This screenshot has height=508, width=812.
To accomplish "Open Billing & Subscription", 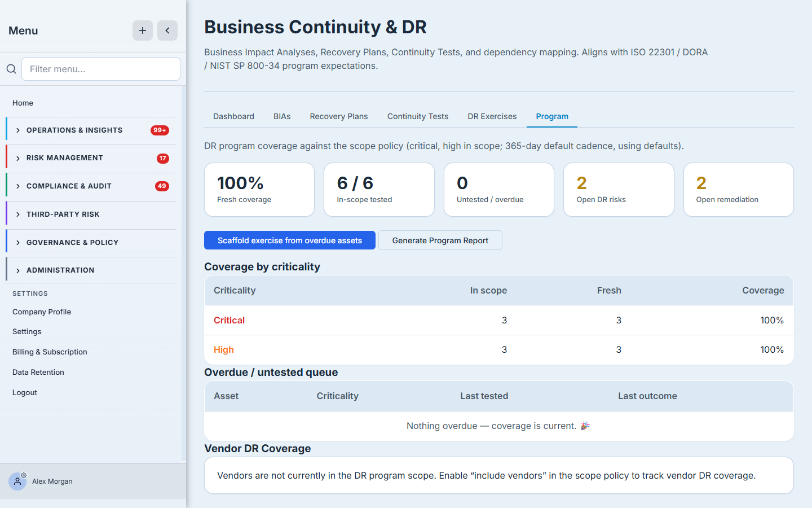I will 50,352.
